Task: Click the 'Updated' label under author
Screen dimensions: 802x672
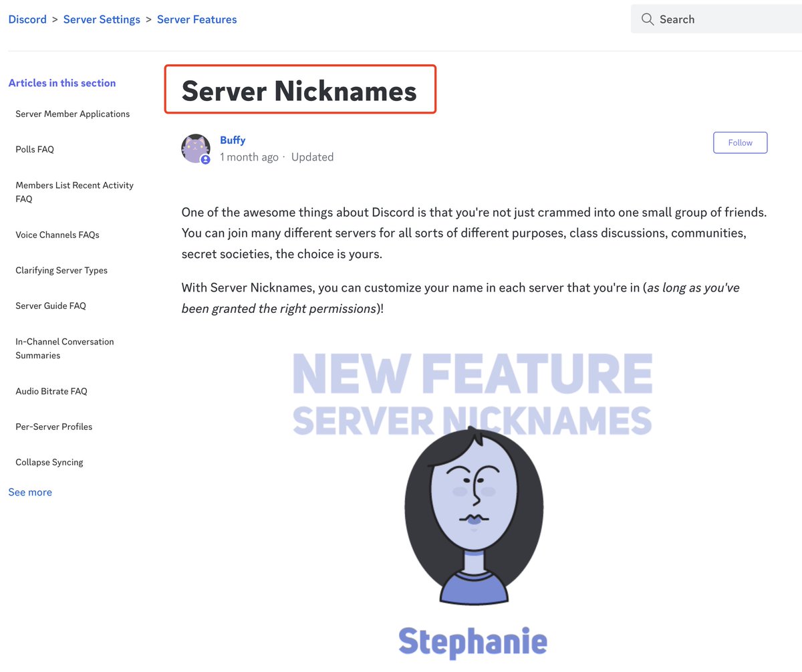Action: pyautogui.click(x=312, y=157)
